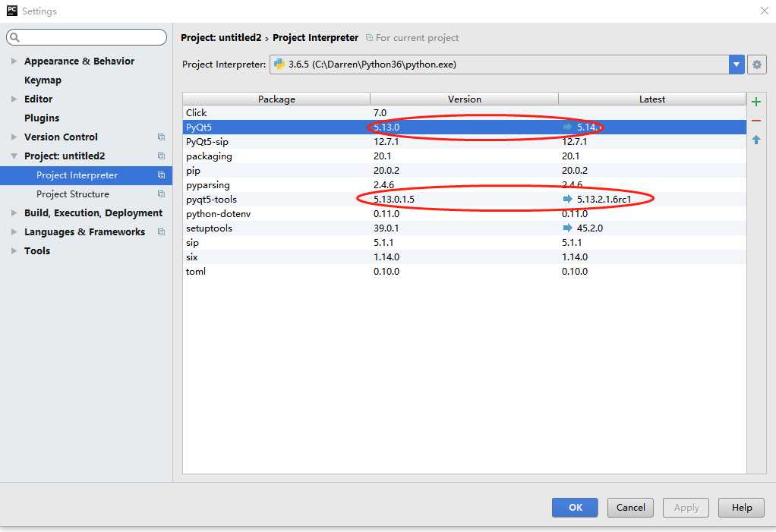Click the interpreter path 3.6.5 python.exe
The image size is (776, 532).
(x=372, y=65)
